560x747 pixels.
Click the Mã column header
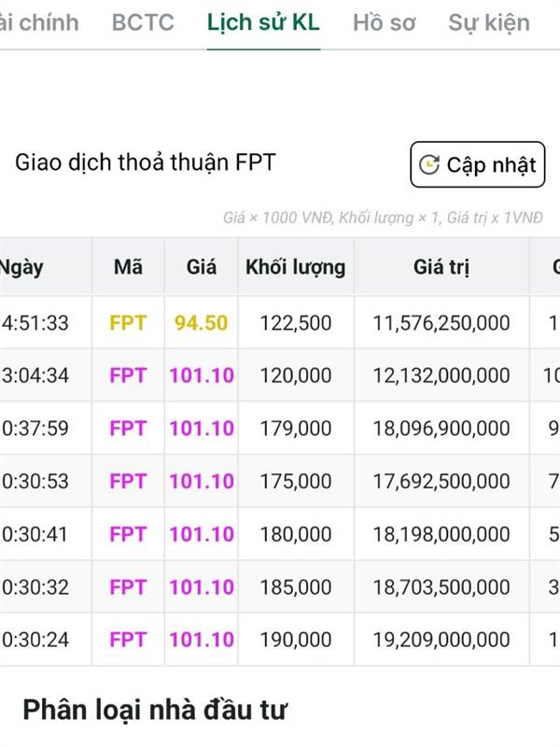[128, 267]
